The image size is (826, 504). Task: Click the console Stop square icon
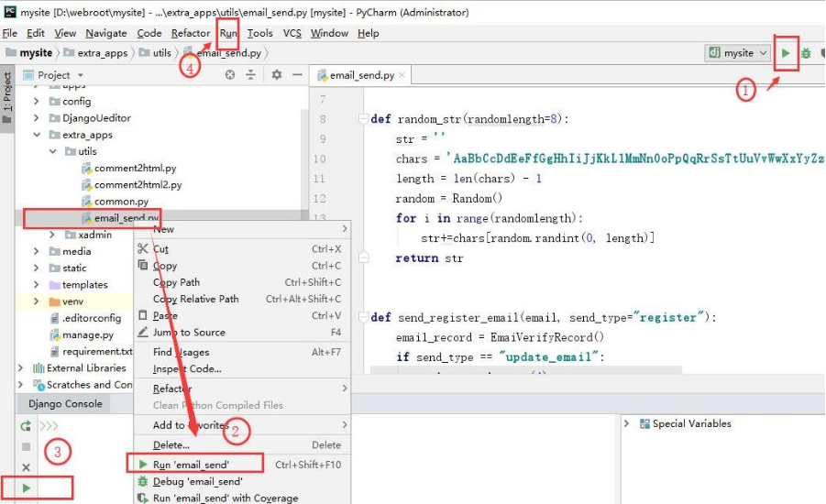26,446
